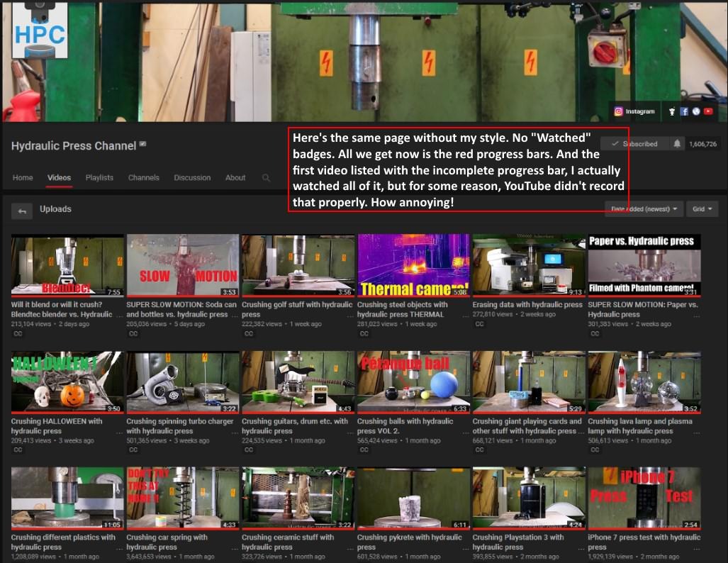Click the CC badge under Crushing spinning turbo charger
Screen dimensions: 728x563
pos(133,450)
